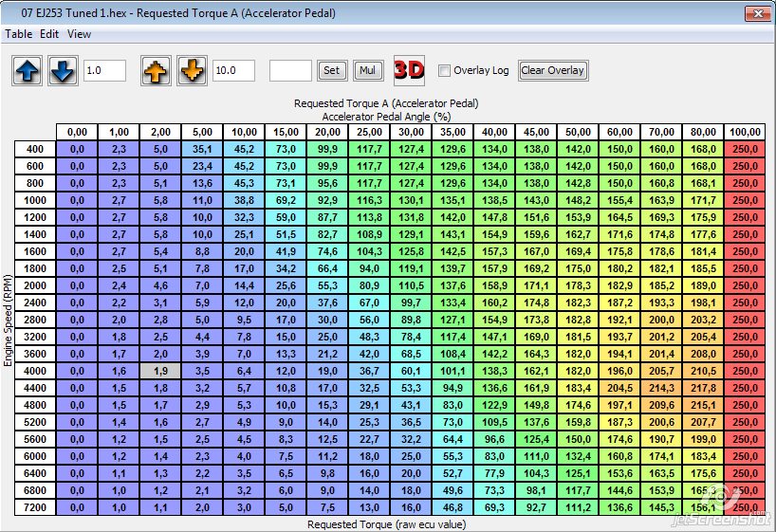Screen dimensions: 776x532
Task: Select cell 48,3 in the 3200 RPM row
Action: pos(369,337)
